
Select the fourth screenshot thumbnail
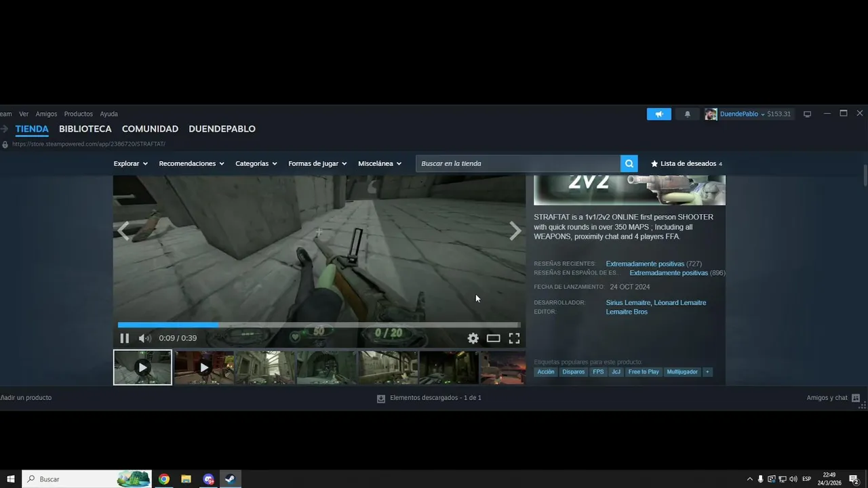click(x=326, y=367)
